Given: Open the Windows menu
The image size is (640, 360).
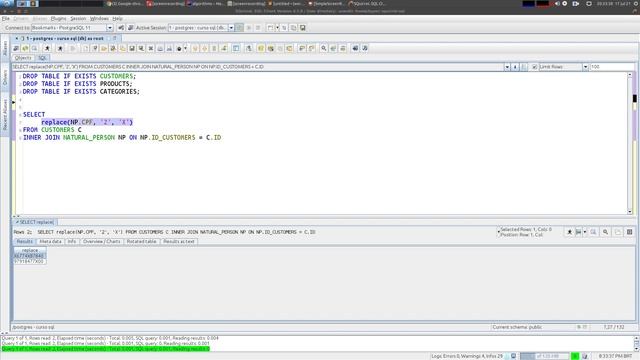Looking at the screenshot, I should pos(99,19).
